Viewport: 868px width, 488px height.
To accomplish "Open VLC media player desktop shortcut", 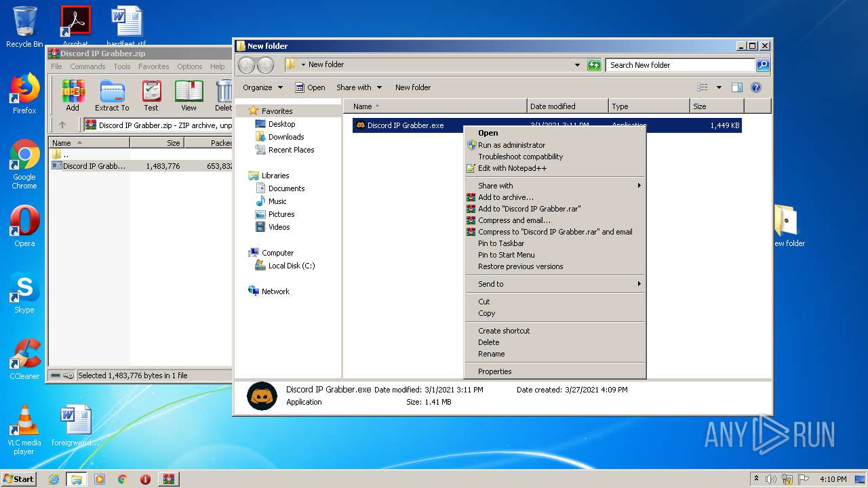I will [x=24, y=430].
